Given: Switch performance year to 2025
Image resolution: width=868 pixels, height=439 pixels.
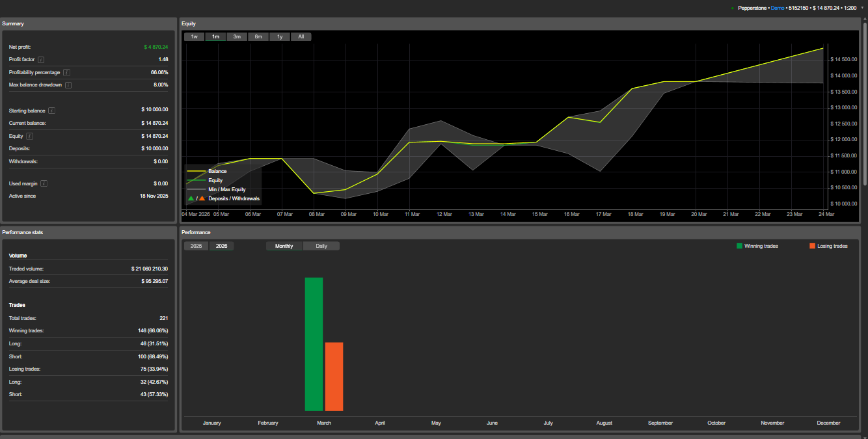Looking at the screenshot, I should (196, 246).
